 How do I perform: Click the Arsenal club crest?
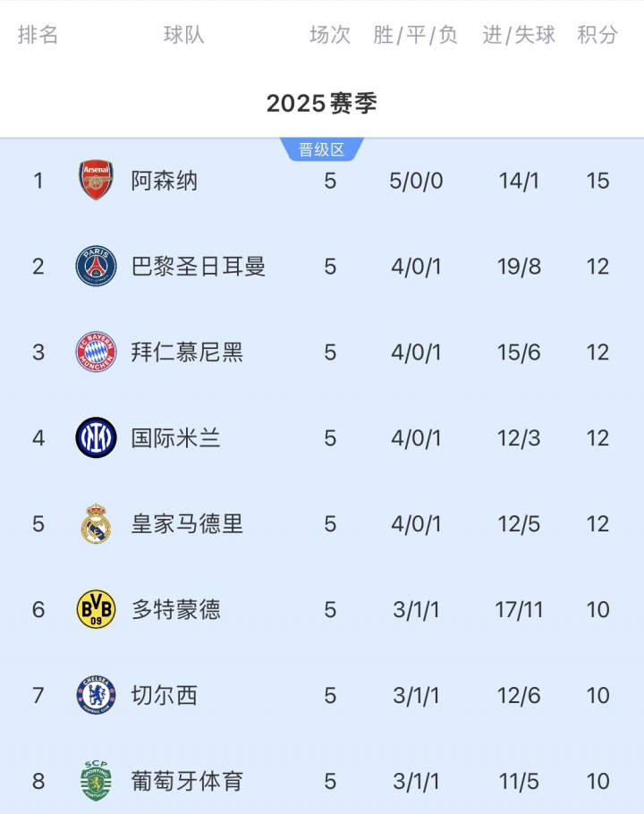point(96,181)
